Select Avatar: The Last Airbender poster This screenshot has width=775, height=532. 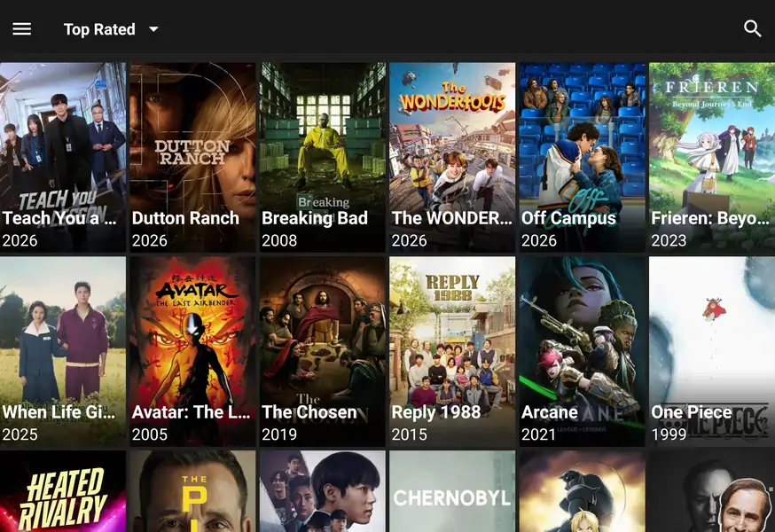pos(192,351)
